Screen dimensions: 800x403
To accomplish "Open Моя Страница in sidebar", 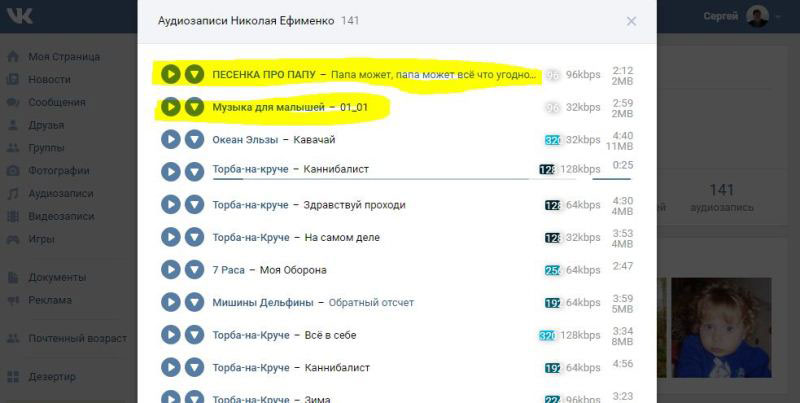I will pyautogui.click(x=64, y=57).
